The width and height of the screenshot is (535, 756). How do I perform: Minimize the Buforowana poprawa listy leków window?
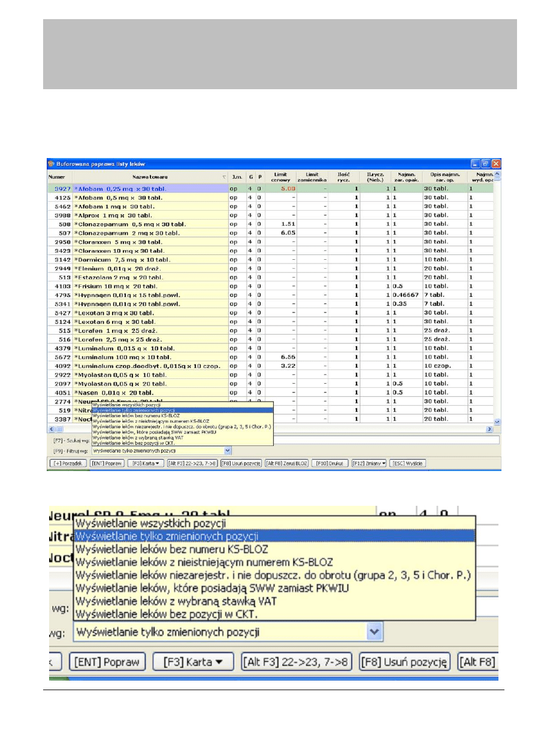pos(476,163)
